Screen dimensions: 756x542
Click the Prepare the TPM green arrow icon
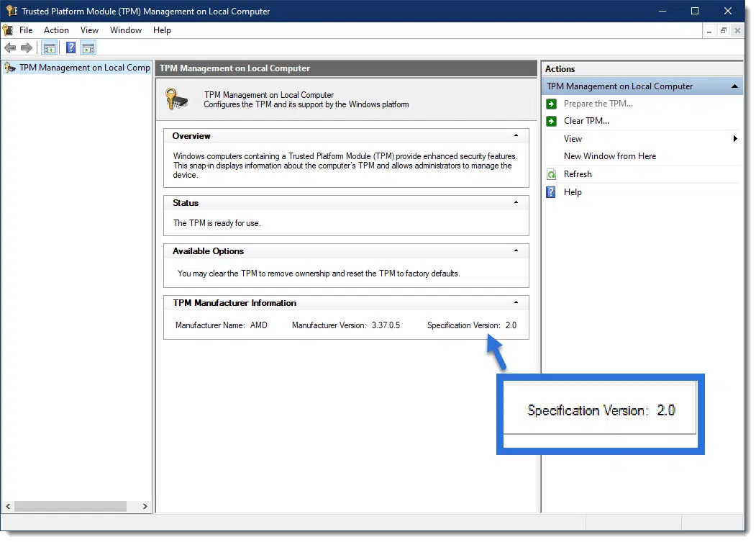(x=552, y=104)
